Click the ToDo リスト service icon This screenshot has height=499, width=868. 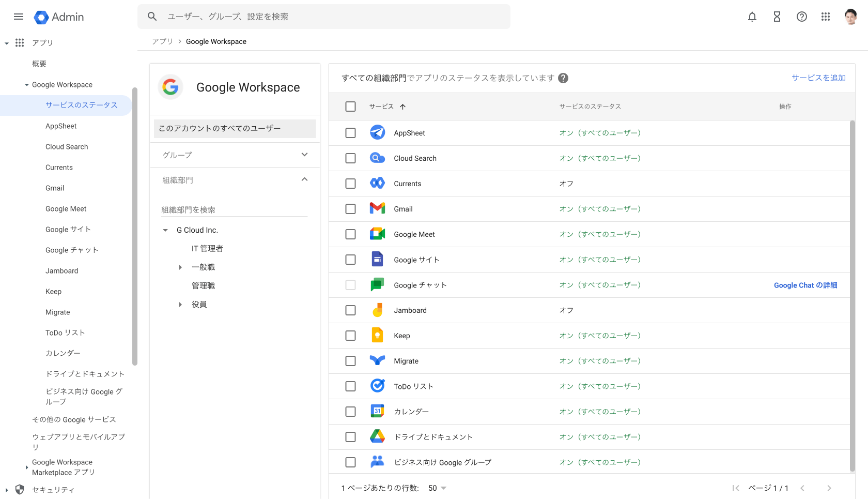click(x=378, y=386)
